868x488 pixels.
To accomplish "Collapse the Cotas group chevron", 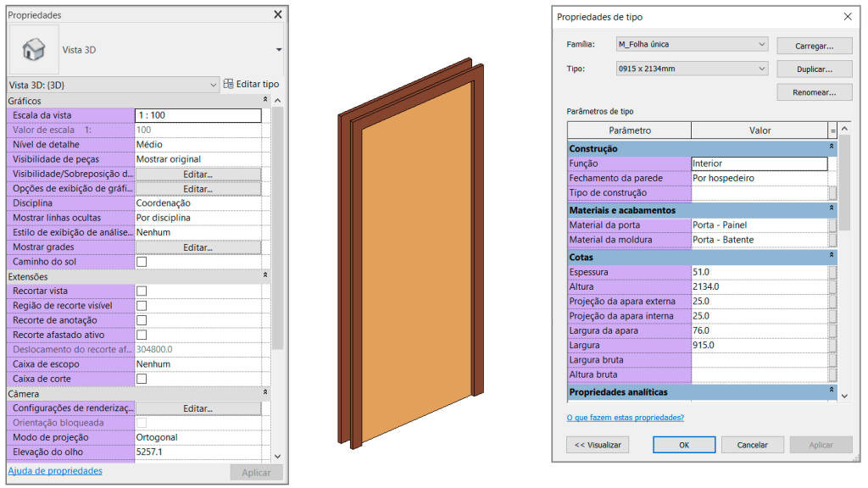I will (831, 255).
